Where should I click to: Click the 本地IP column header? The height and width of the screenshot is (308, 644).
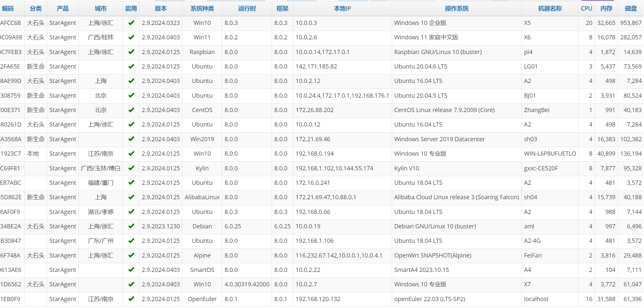pos(342,9)
